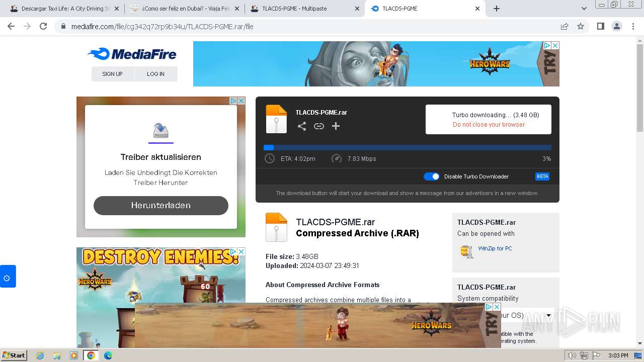The height and width of the screenshot is (362, 644).
Task: Click the RAR file icon in the download panel
Action: click(276, 119)
